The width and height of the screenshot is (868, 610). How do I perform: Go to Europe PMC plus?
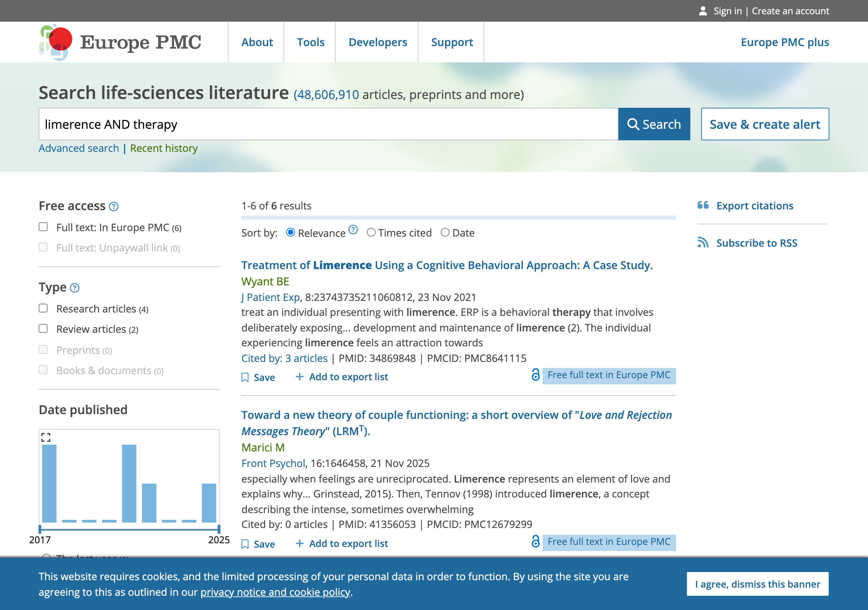coord(785,42)
